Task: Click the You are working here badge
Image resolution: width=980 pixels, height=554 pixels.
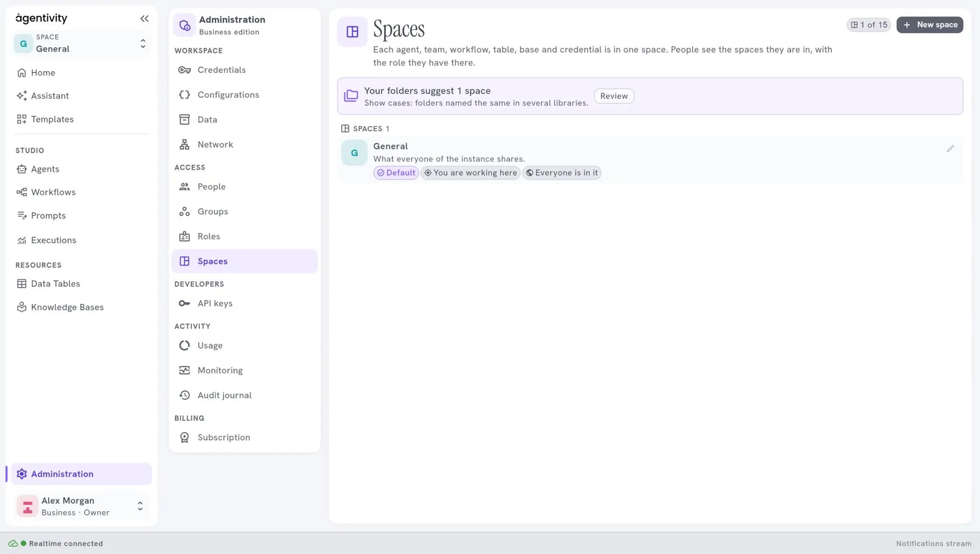Action: coord(470,173)
